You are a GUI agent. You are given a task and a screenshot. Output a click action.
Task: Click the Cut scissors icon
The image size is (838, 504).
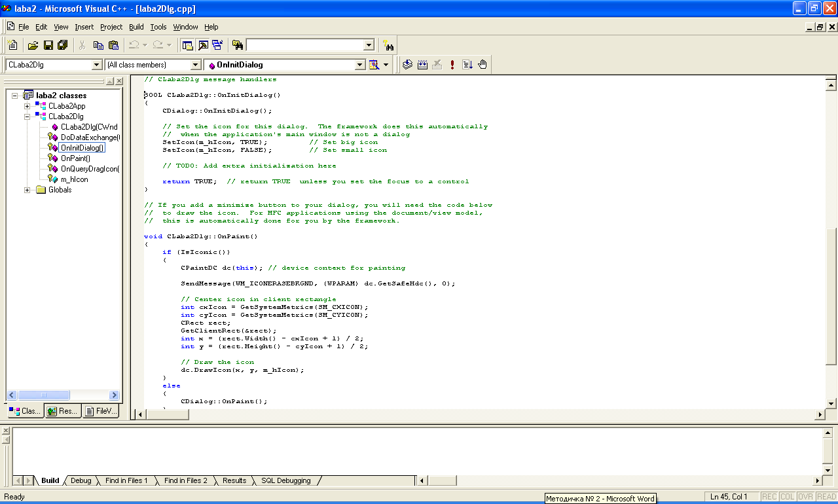click(82, 45)
